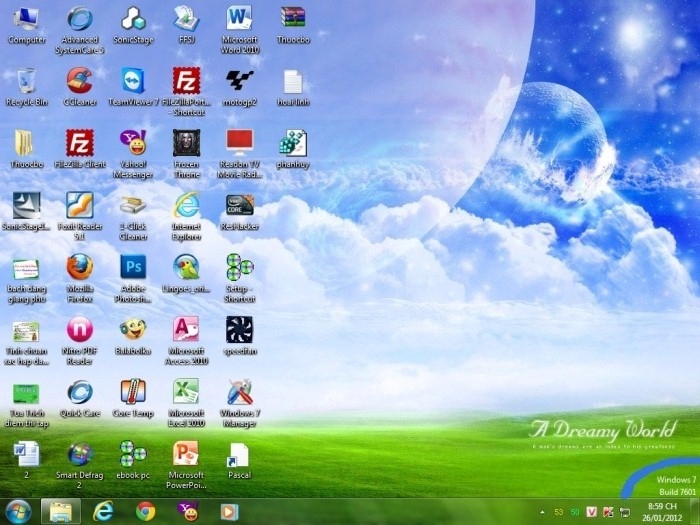Image resolution: width=700 pixels, height=525 pixels.
Task: Launch Google Chrome from the taskbar
Action: point(146,512)
